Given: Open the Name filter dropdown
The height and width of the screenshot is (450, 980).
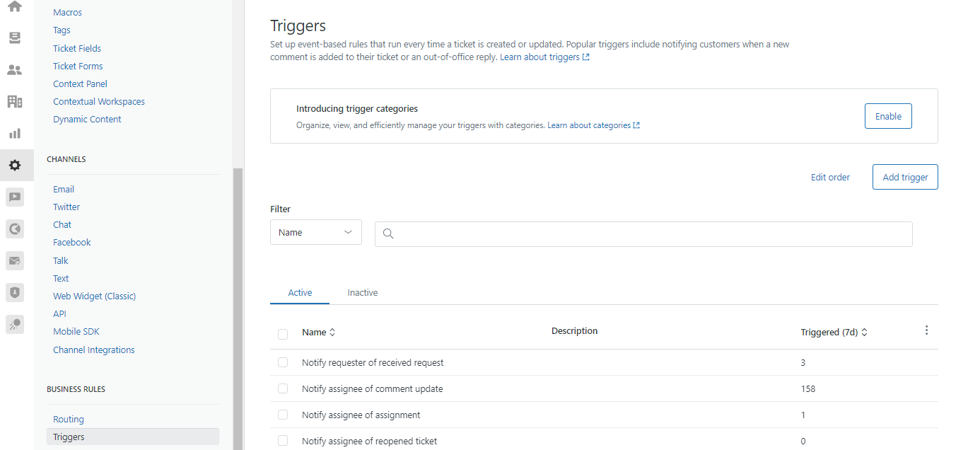Looking at the screenshot, I should coord(316,232).
